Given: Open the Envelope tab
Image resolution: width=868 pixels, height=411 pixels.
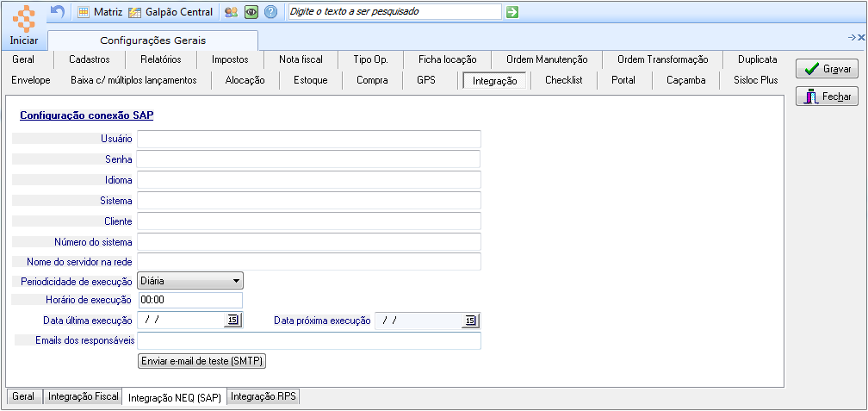Looking at the screenshot, I should [30, 80].
